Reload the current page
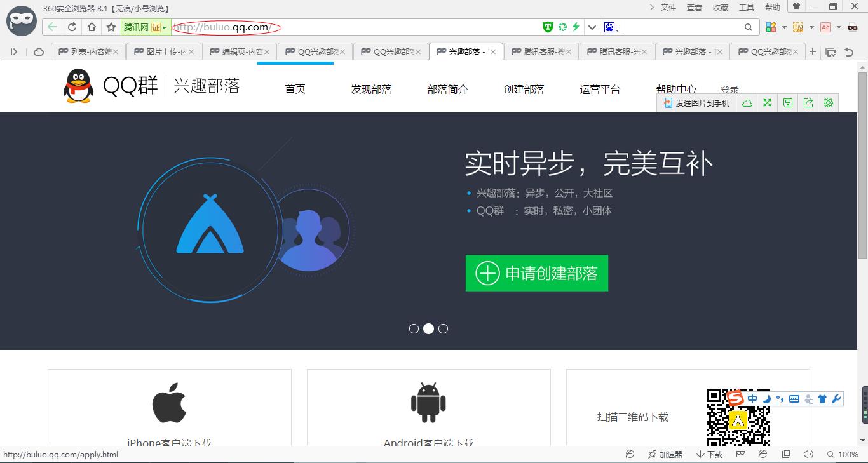The width and height of the screenshot is (868, 463). pyautogui.click(x=72, y=27)
